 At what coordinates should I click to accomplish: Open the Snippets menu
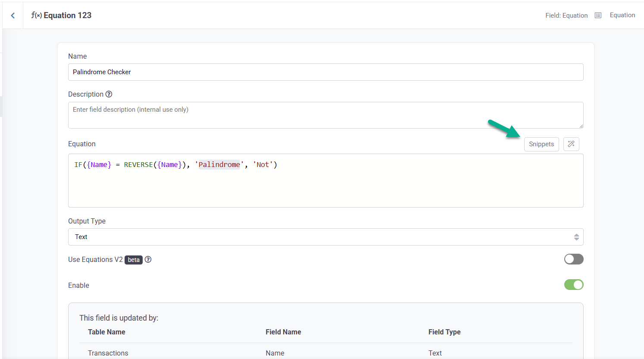click(541, 144)
